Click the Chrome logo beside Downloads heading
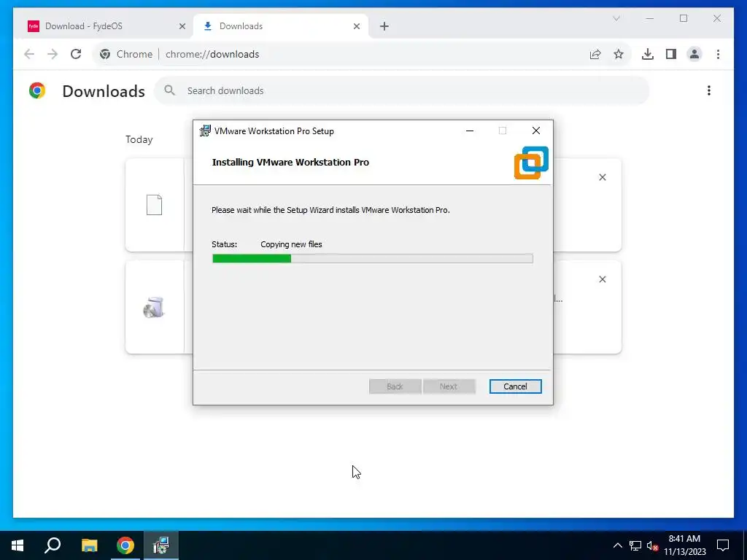Image resolution: width=747 pixels, height=560 pixels. (37, 90)
